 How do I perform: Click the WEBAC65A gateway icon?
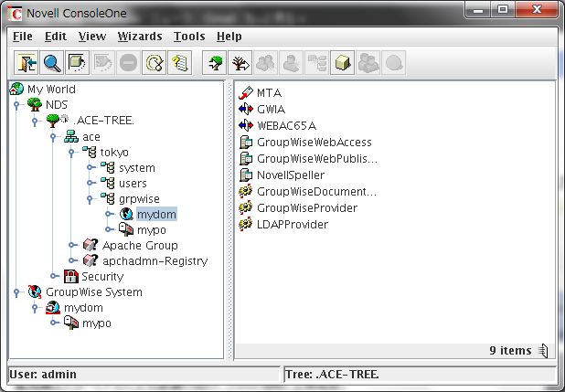(246, 125)
